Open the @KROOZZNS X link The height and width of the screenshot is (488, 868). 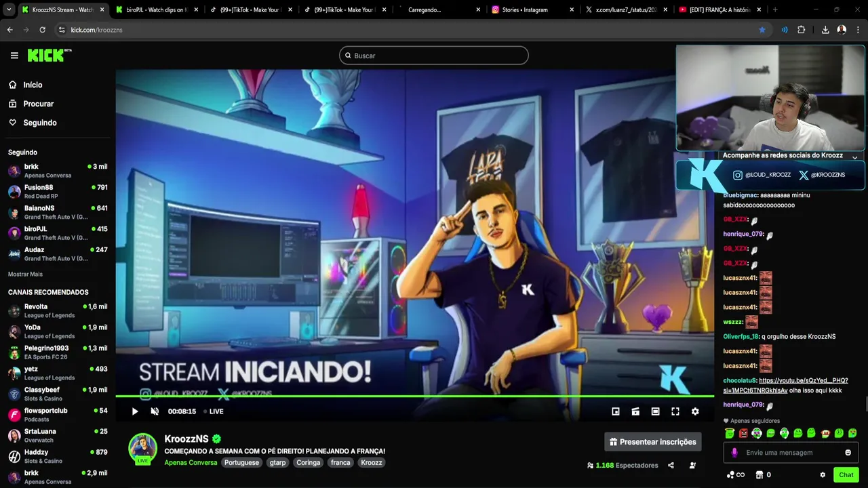coord(822,175)
